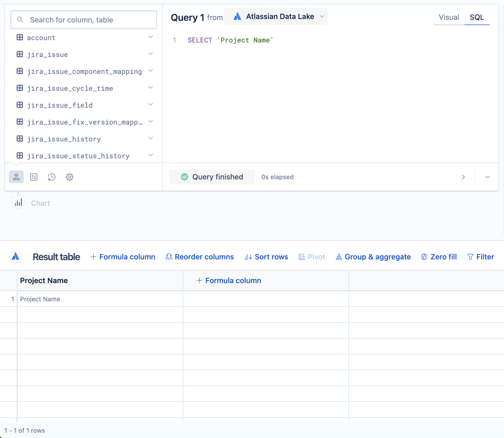
Task: Open query settings gear icon
Action: [x=70, y=177]
